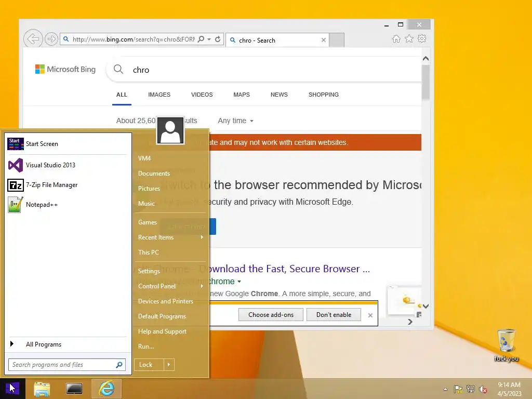Refresh the Bing page
The height and width of the screenshot is (399, 532).
point(218,39)
